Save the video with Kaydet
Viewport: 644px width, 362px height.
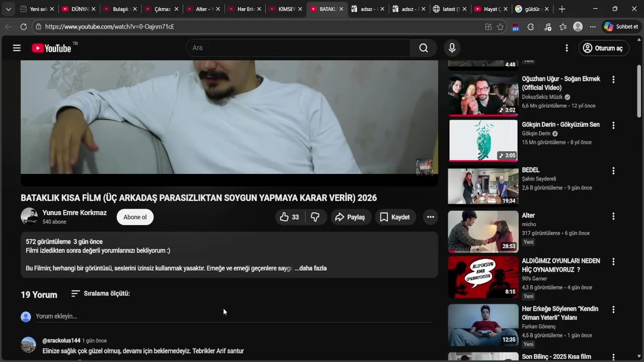point(395,217)
